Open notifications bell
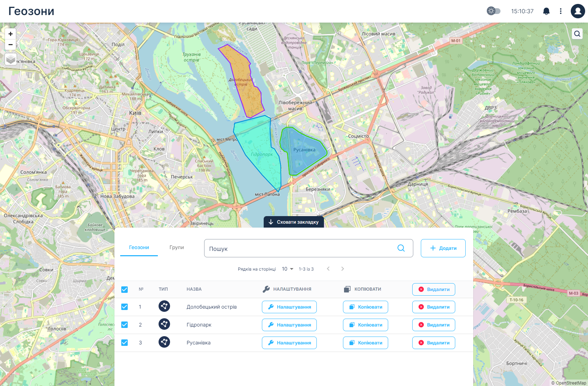The image size is (588, 386). click(x=546, y=11)
